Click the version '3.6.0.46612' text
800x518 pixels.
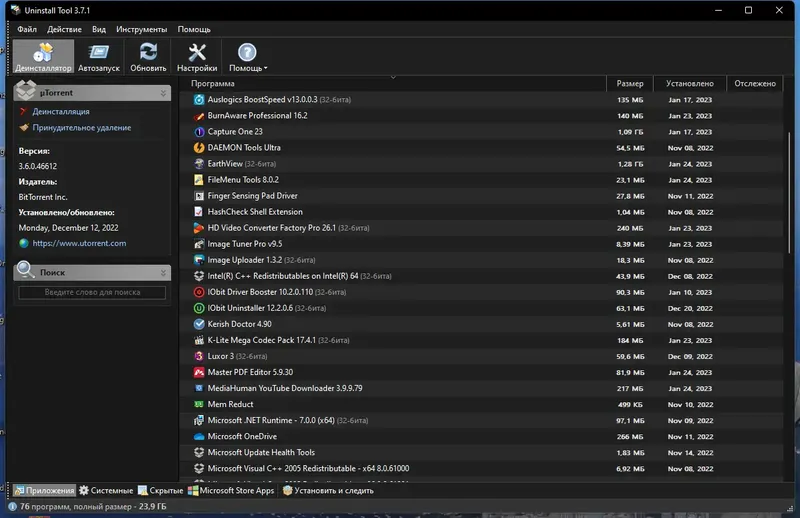click(38, 166)
